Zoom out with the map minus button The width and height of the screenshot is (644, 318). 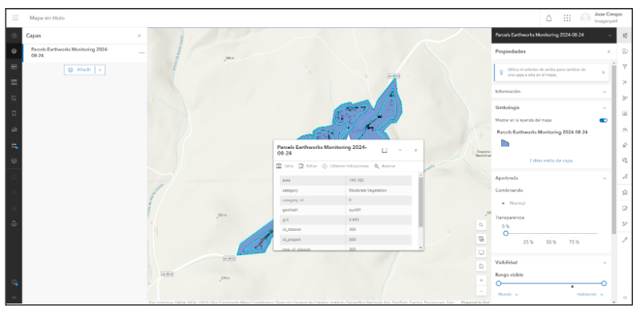click(x=481, y=291)
